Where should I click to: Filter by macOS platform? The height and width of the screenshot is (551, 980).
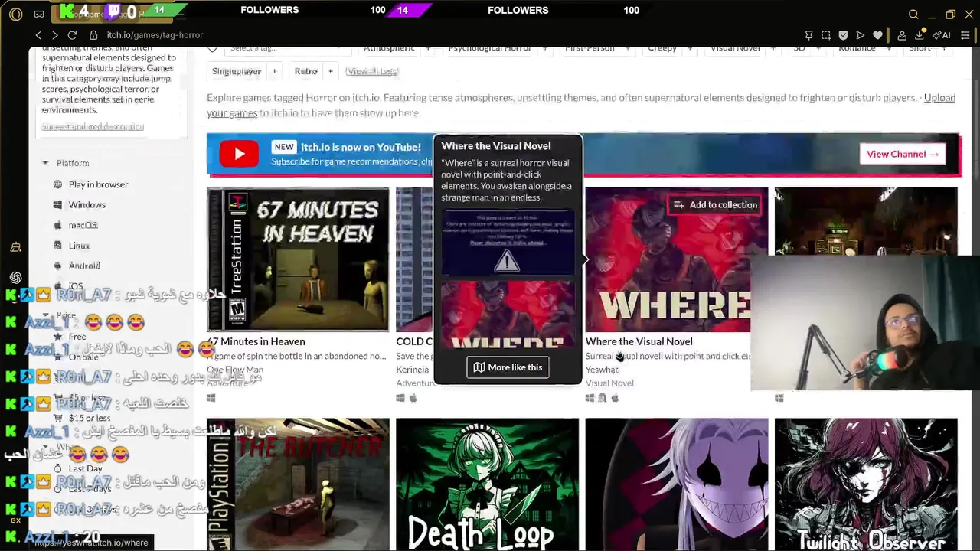pyautogui.click(x=76, y=225)
